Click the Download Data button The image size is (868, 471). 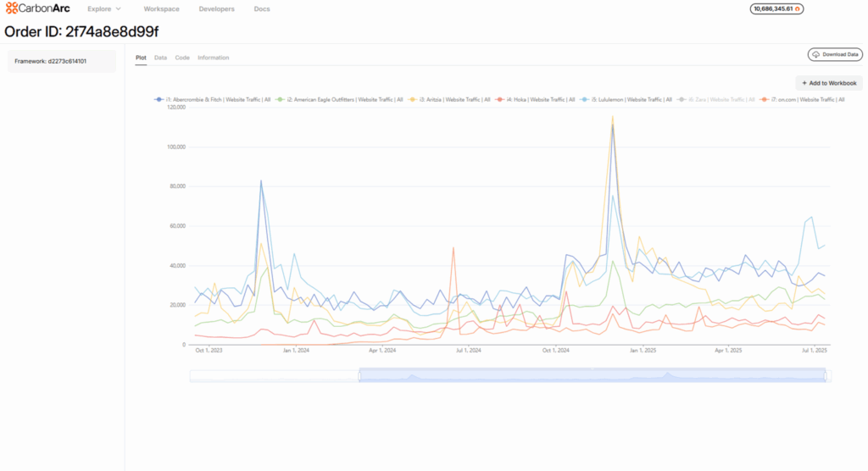coord(835,54)
